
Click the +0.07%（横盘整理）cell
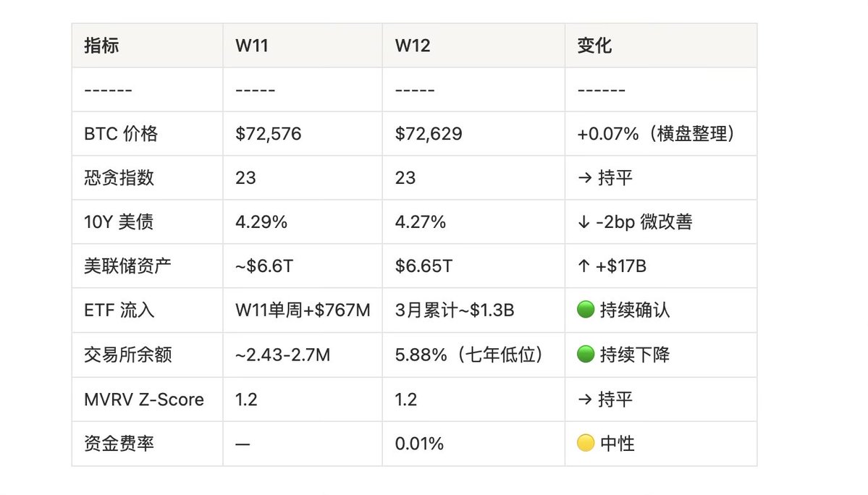click(656, 134)
